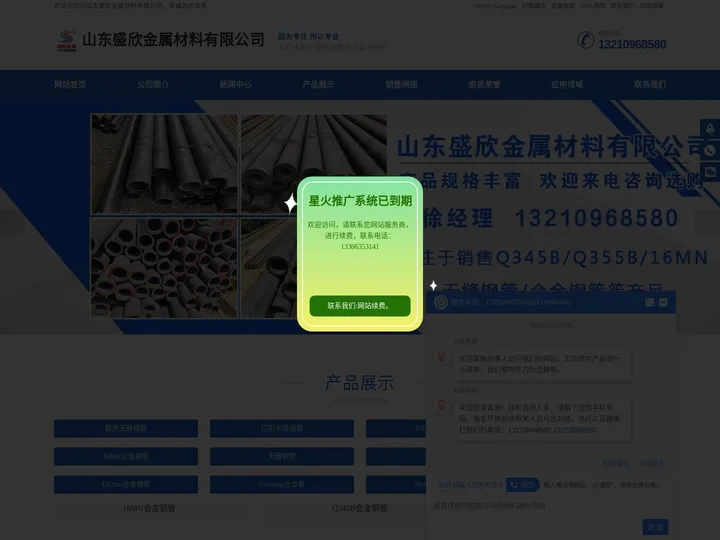The width and height of the screenshot is (720, 540).
Task: Click the top-left steel pipes banner photo
Action: pyautogui.click(x=164, y=164)
